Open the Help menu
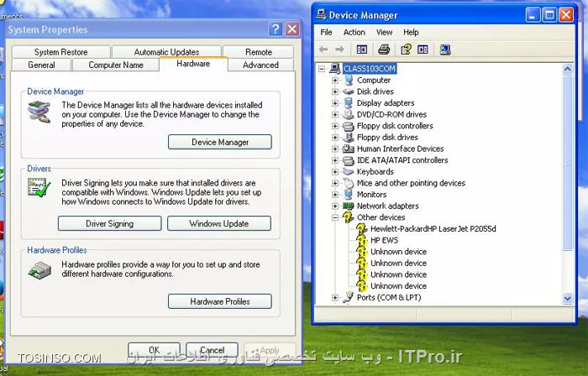 coord(411,32)
